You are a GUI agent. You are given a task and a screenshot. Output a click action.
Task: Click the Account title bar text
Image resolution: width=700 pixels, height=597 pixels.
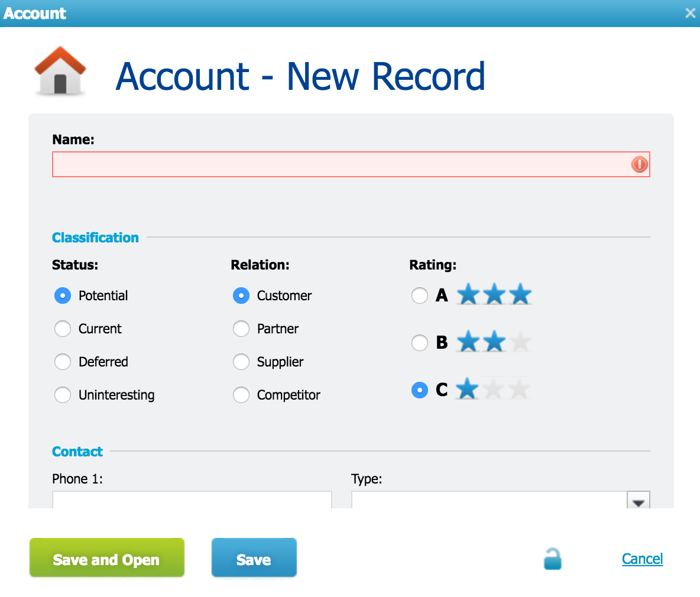(x=35, y=14)
